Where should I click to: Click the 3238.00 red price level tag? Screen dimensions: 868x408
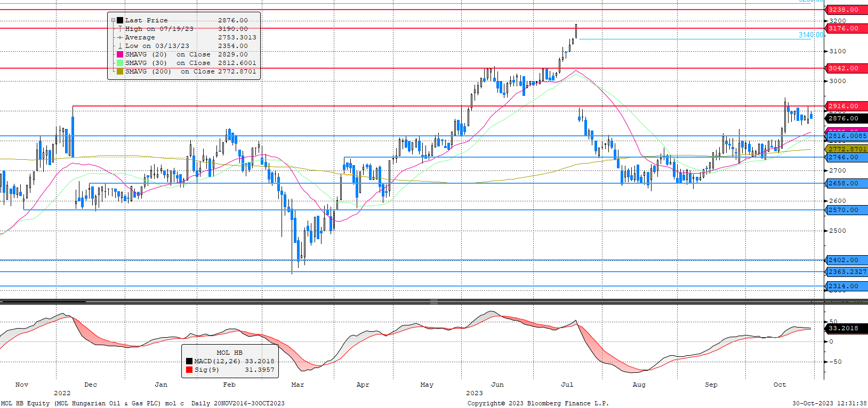pyautogui.click(x=846, y=10)
